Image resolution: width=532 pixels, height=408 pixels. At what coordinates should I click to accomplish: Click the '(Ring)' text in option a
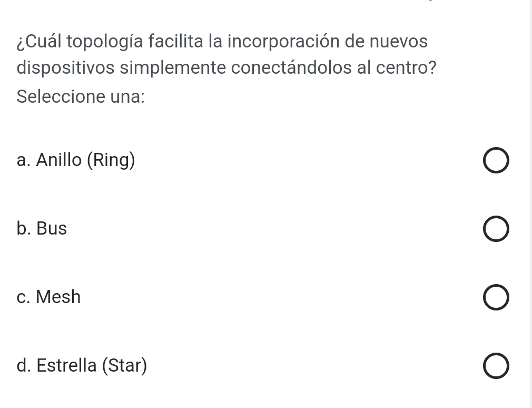(x=111, y=160)
